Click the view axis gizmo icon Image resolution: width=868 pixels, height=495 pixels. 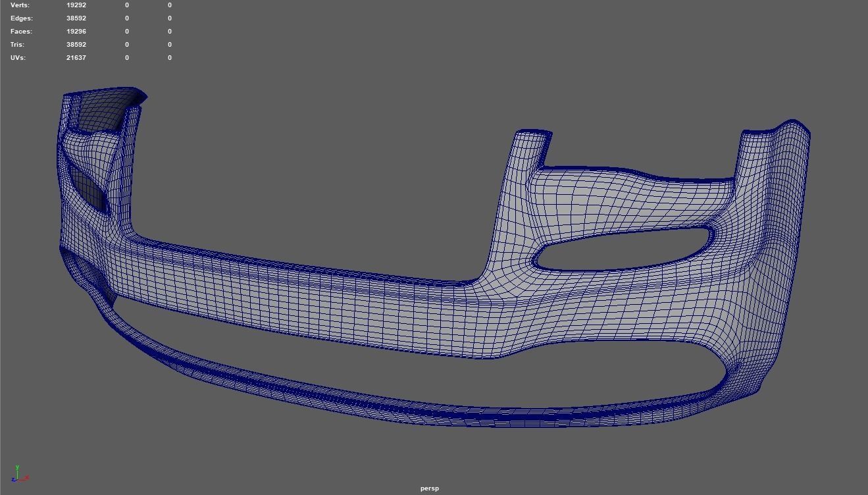tap(19, 474)
